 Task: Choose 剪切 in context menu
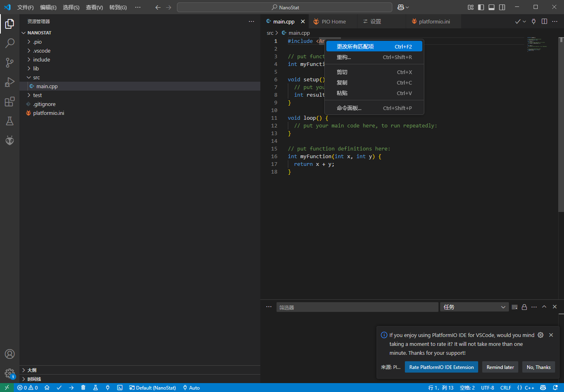[x=374, y=72]
